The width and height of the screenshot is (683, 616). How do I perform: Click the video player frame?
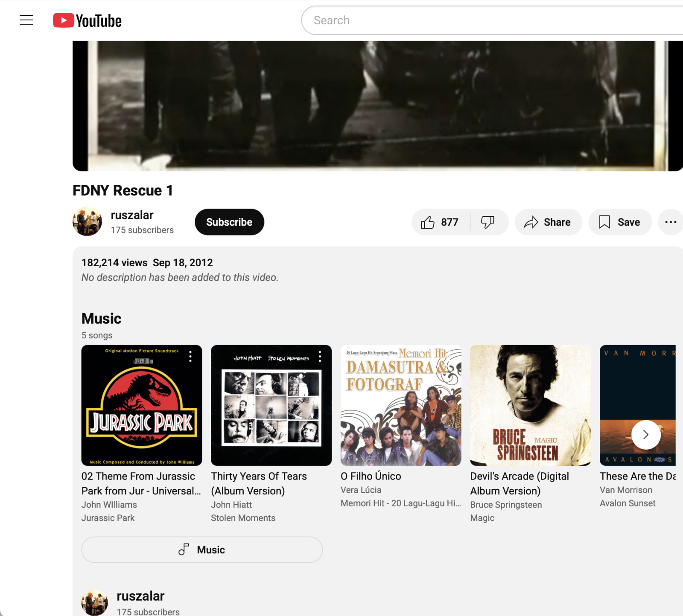coord(378,106)
